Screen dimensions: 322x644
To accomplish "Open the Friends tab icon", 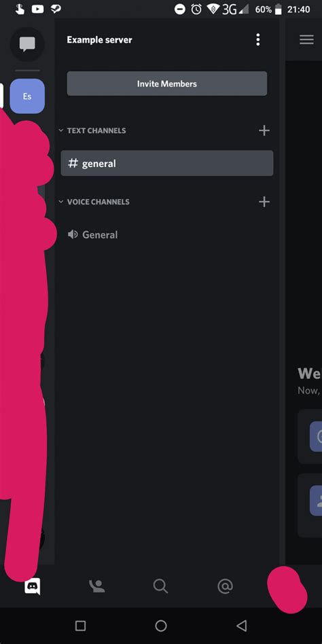I will 97,586.
